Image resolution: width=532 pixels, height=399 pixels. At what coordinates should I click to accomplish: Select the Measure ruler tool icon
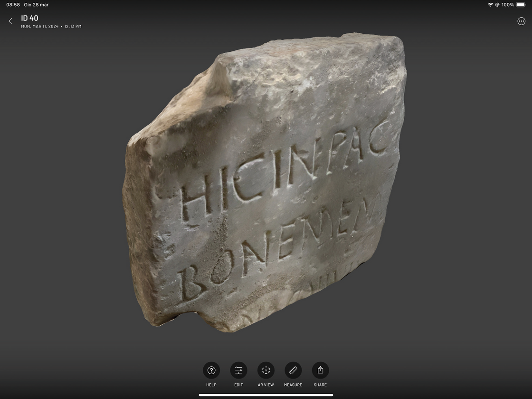click(293, 370)
